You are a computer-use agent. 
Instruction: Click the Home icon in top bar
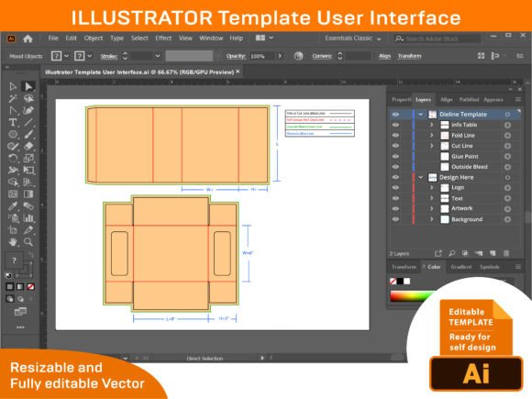coord(28,39)
